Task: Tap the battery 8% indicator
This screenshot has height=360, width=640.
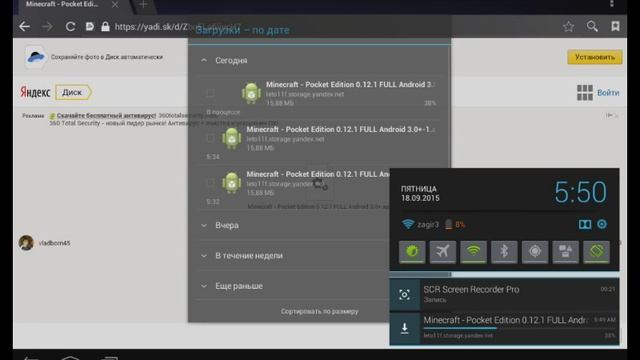Action: pos(455,224)
